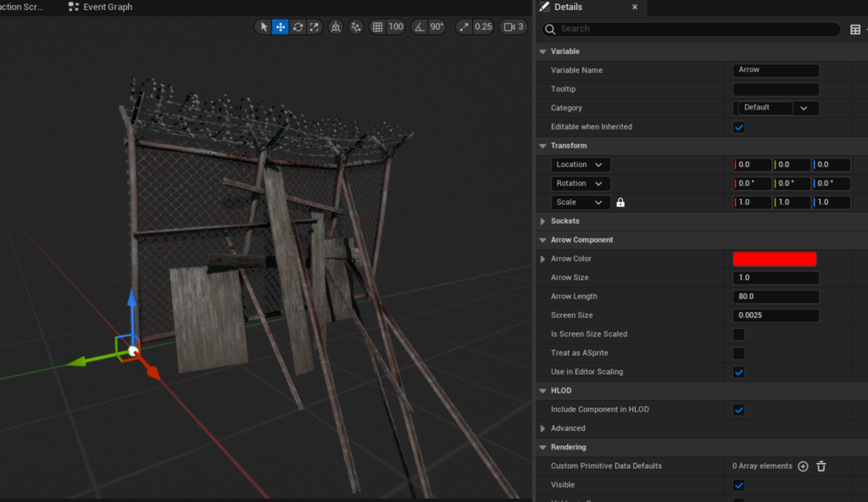Toggle surface snapping icon
Viewport: 868px width, 502px height.
[x=356, y=27]
